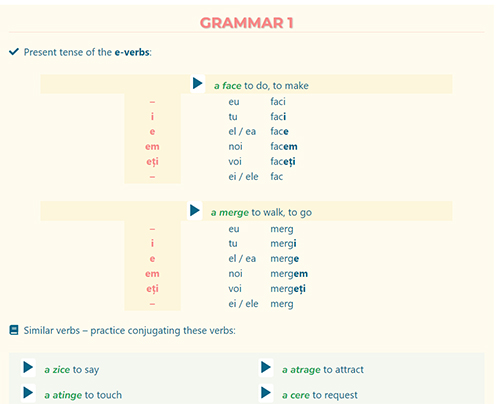500x404 pixels.
Task: Click the text 'a atrage to attract'
Action: [x=323, y=370]
